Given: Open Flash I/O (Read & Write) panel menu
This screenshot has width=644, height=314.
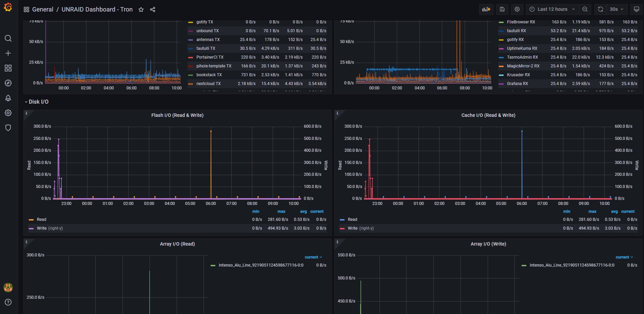Looking at the screenshot, I should (x=177, y=115).
